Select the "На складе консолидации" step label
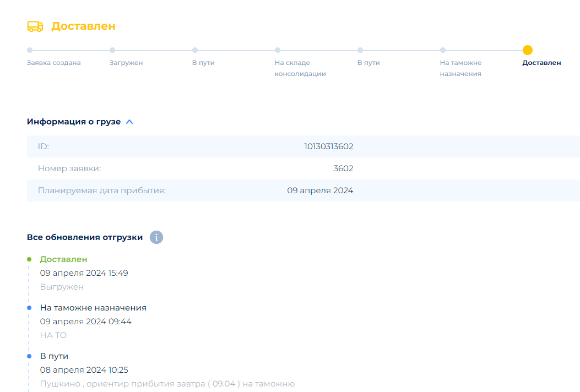The height and width of the screenshot is (392, 580). [x=300, y=68]
